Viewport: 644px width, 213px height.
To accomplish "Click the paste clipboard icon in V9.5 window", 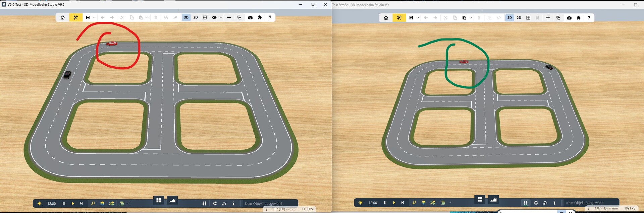I will pos(141,17).
